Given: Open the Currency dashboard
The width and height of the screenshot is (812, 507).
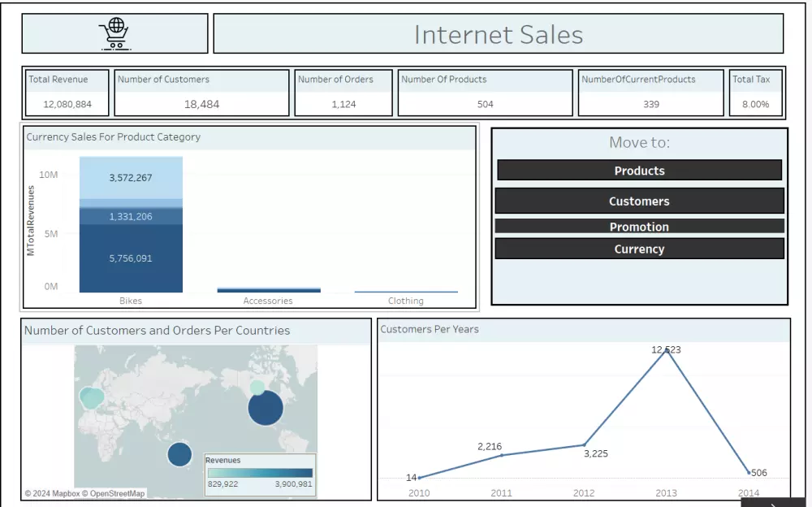Looking at the screenshot, I should click(x=639, y=249).
